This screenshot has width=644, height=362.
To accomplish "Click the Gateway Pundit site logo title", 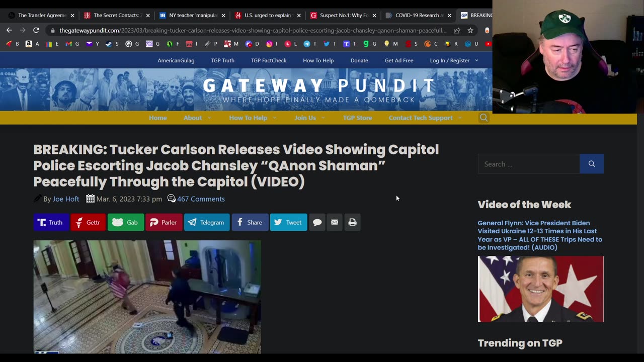I will [319, 85].
